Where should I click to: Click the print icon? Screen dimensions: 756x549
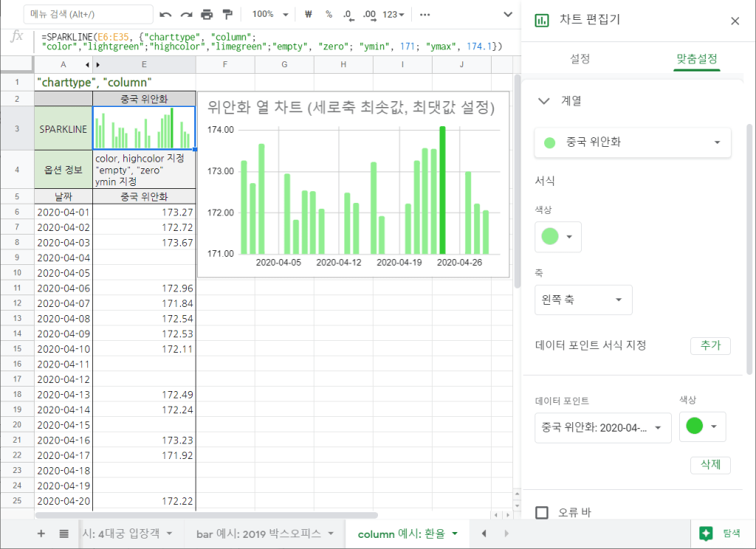coord(207,15)
